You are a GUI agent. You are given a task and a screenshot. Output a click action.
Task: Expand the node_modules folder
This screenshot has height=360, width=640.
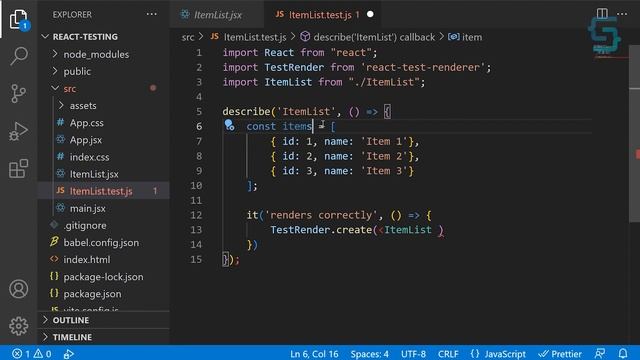(96, 54)
